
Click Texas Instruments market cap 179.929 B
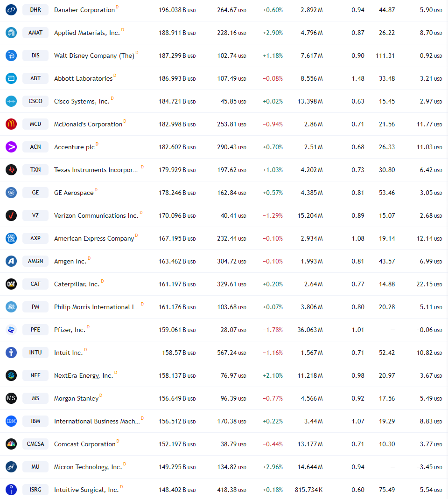pos(177,170)
